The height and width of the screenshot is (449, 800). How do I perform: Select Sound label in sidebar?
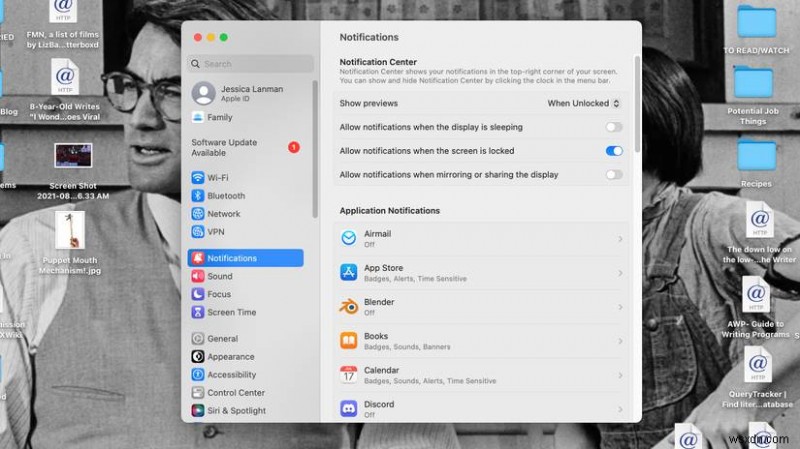pos(220,276)
